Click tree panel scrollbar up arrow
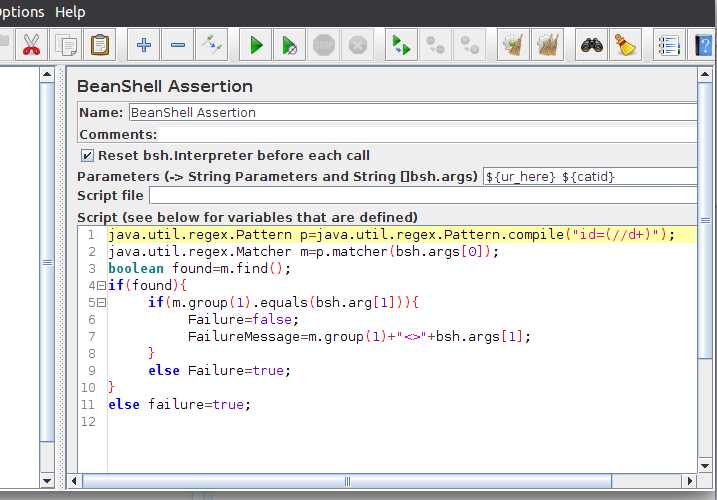The height and width of the screenshot is (500, 717). (x=47, y=74)
